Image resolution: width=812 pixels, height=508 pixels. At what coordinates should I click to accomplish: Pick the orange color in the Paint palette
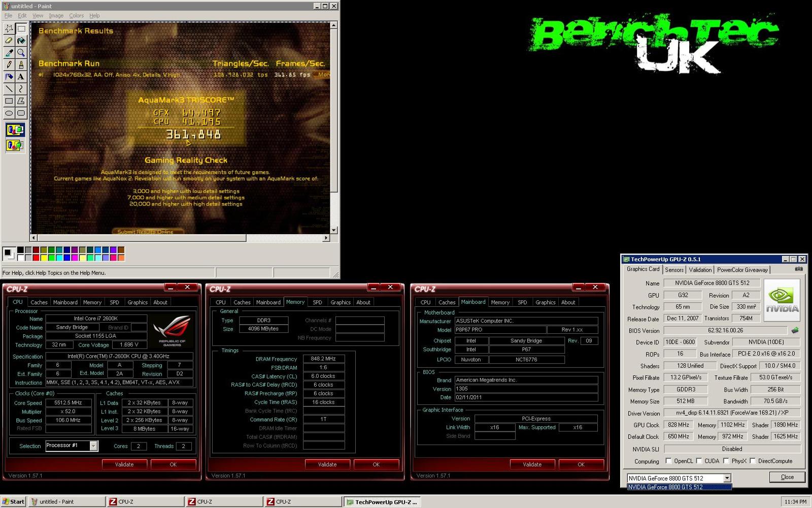(121, 257)
